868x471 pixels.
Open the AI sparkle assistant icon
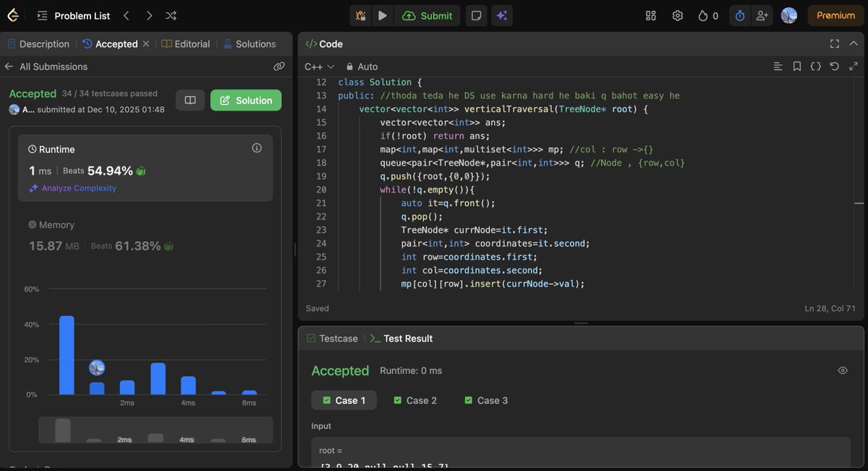pos(501,15)
